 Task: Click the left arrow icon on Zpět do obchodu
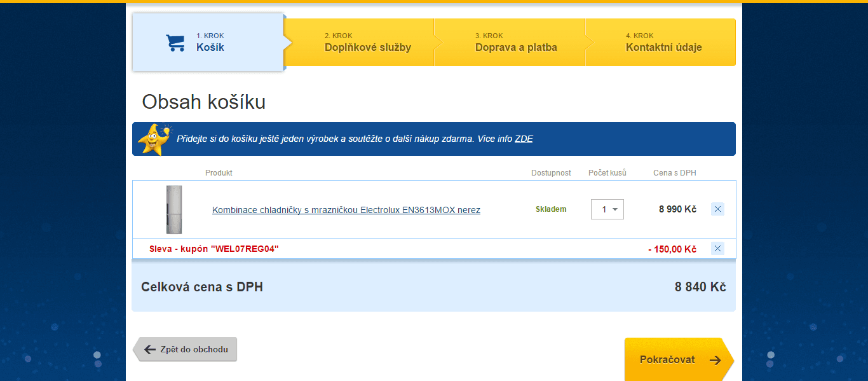[150, 349]
